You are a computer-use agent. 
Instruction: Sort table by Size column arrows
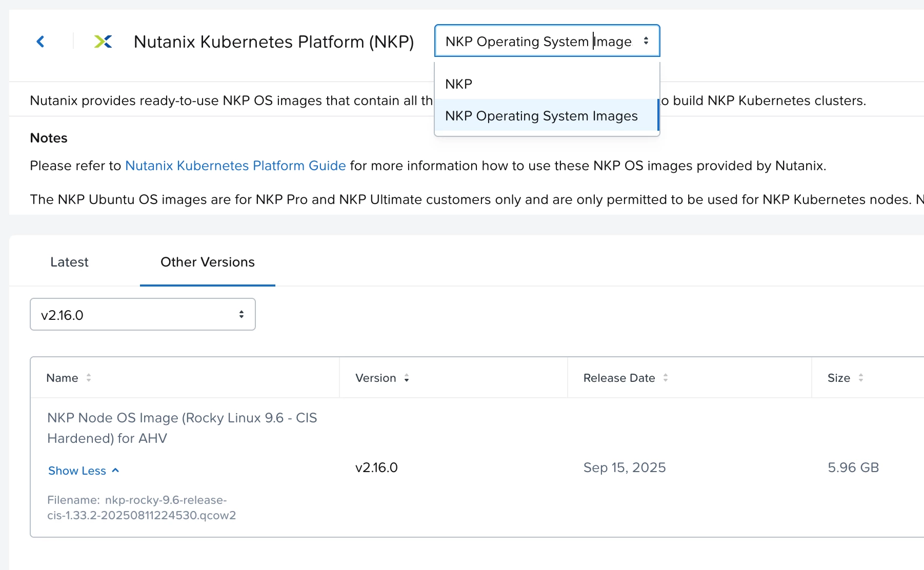[x=861, y=378]
